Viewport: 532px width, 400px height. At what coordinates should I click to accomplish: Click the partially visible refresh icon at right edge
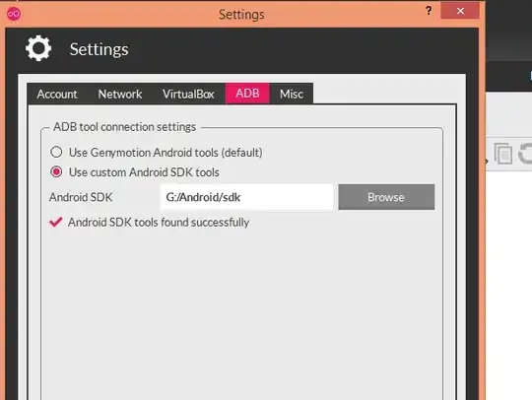[525, 154]
